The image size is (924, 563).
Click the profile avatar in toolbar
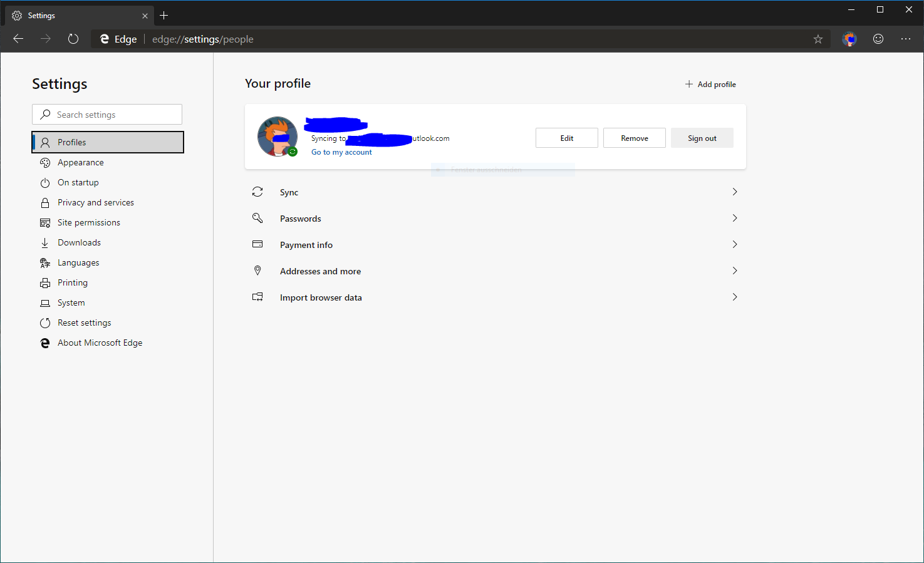click(x=849, y=39)
